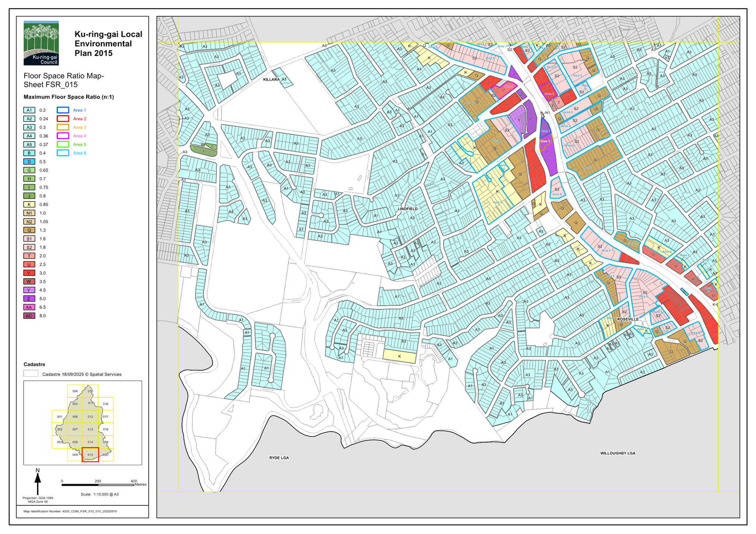Select the K 0.85 yellow legend swatch

coord(29,204)
